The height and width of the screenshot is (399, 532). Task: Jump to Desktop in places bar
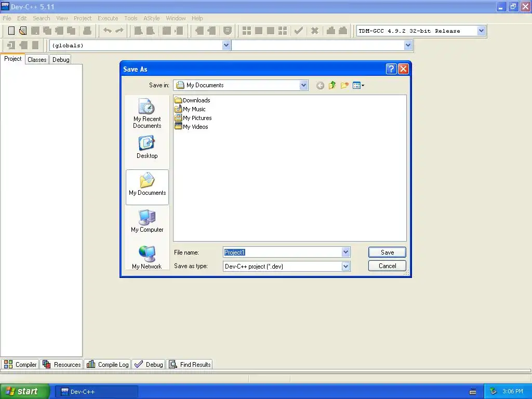coord(147,147)
